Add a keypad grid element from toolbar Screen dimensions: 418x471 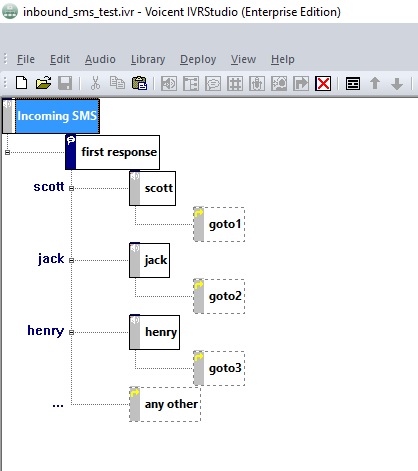pos(235,84)
